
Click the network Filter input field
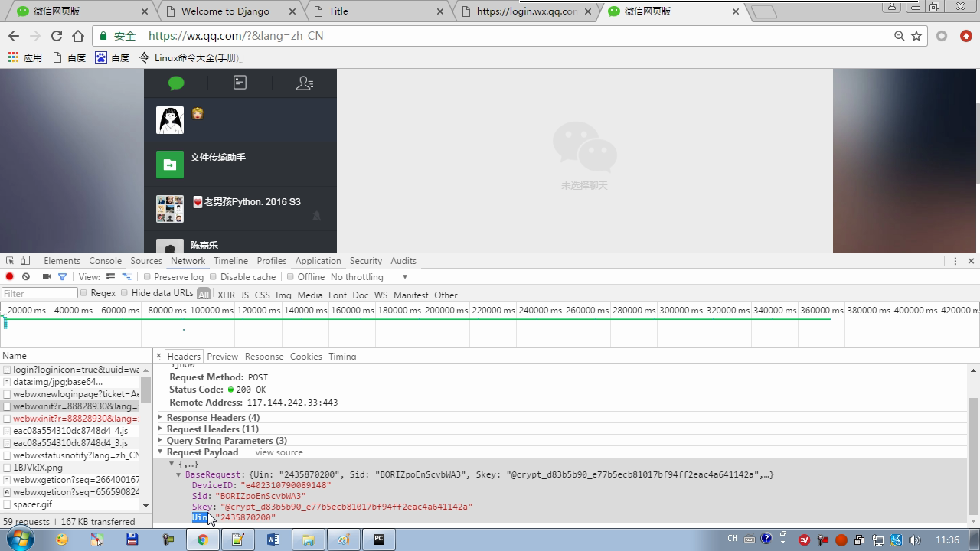[x=40, y=293]
